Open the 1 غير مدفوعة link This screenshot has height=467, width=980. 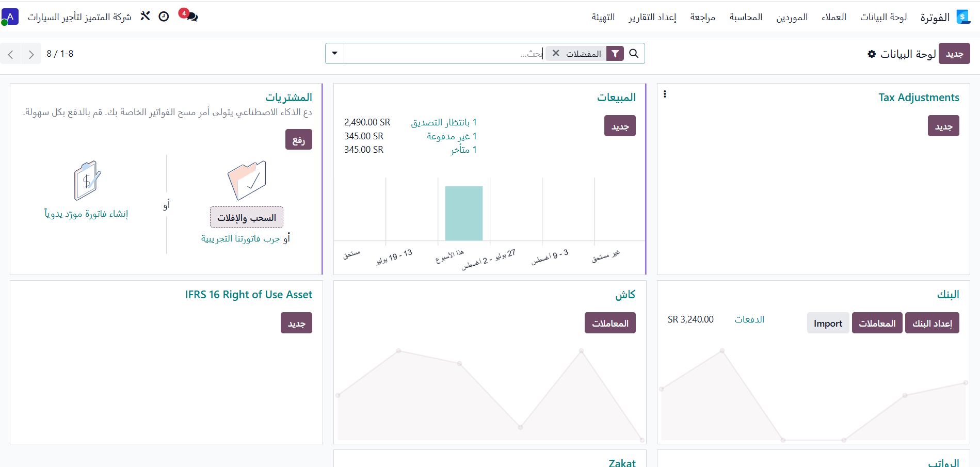(452, 136)
